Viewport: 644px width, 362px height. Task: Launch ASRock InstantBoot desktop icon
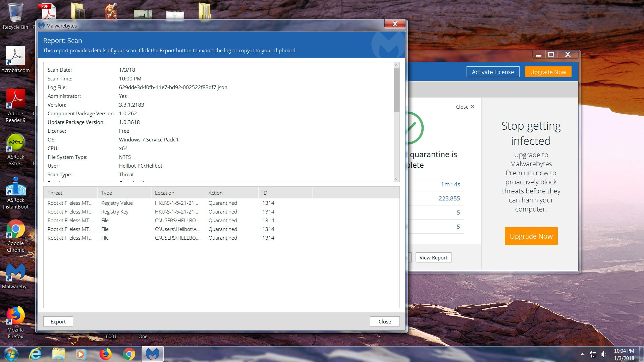point(15,193)
